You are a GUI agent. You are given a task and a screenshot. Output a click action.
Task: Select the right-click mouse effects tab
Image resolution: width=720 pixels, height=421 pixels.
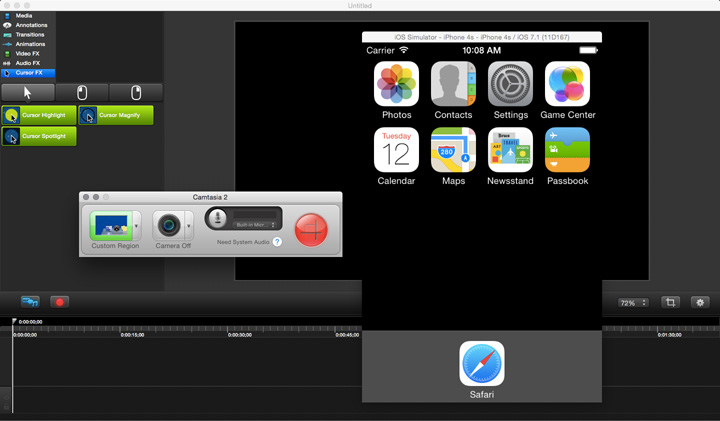136,93
